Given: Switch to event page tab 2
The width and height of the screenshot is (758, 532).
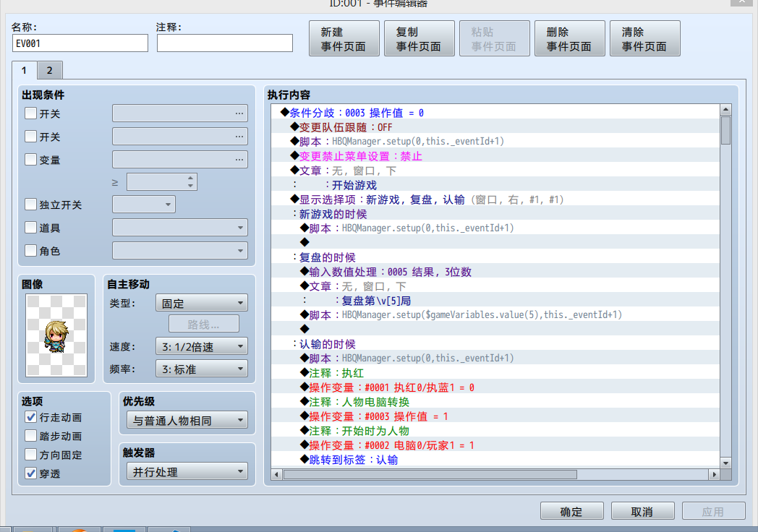Looking at the screenshot, I should (x=49, y=71).
